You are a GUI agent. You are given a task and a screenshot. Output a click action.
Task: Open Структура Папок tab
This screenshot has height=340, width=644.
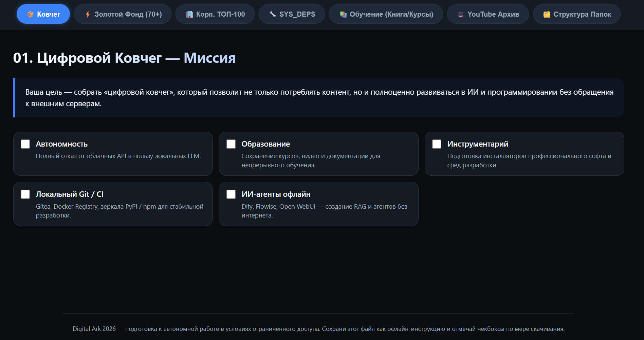(x=577, y=14)
